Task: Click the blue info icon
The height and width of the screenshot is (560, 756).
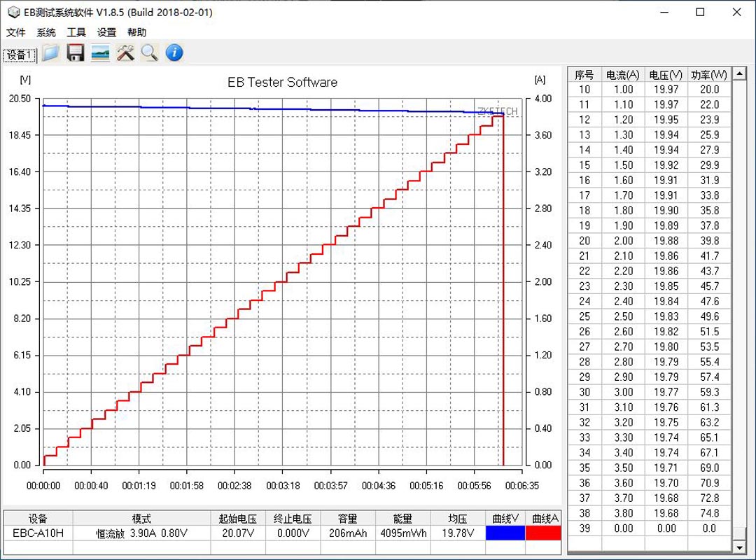Action: coord(174,52)
